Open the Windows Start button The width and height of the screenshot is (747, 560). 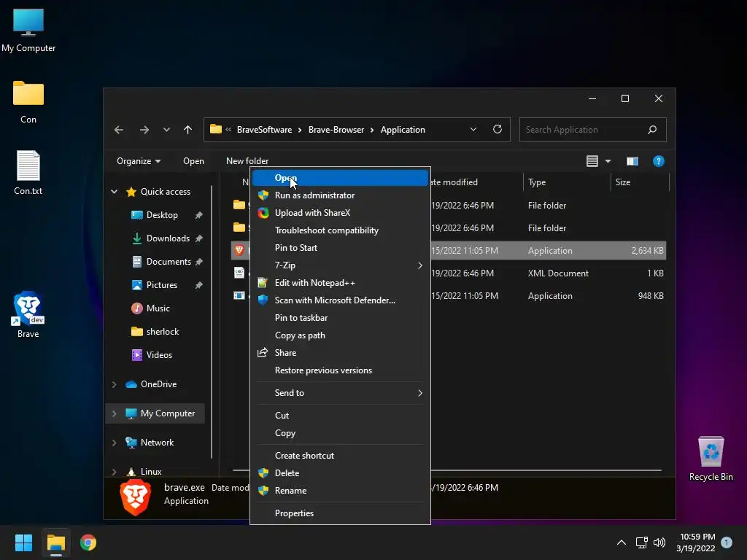(x=23, y=542)
